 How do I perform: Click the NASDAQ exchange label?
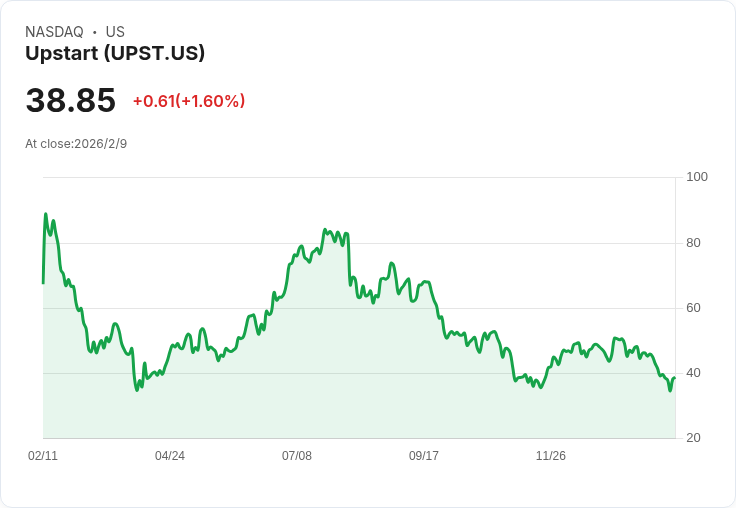[54, 32]
